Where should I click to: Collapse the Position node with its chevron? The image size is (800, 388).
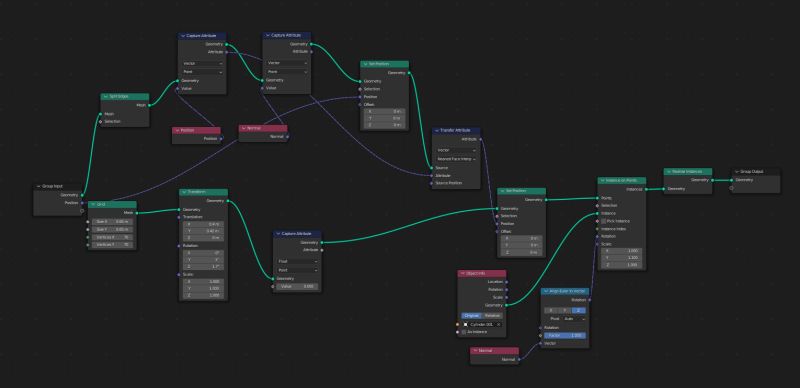point(177,130)
